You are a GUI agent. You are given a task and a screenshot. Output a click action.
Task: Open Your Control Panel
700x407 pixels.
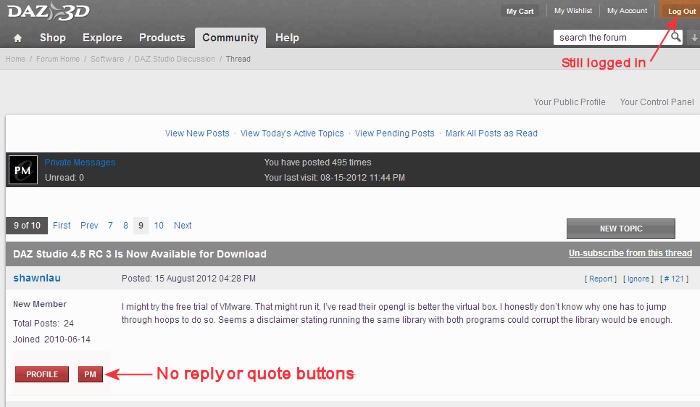click(657, 102)
